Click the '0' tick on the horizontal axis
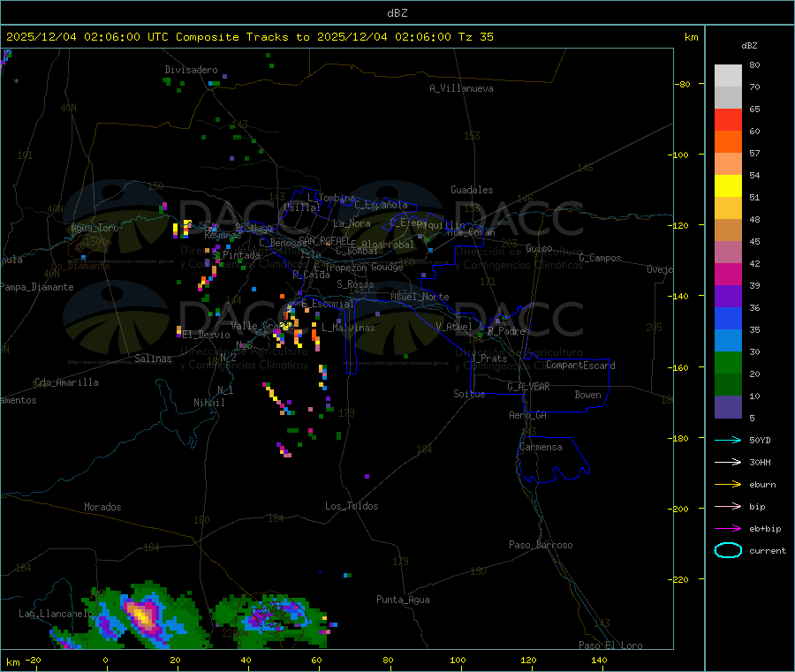This screenshot has width=795, height=672. point(105,660)
